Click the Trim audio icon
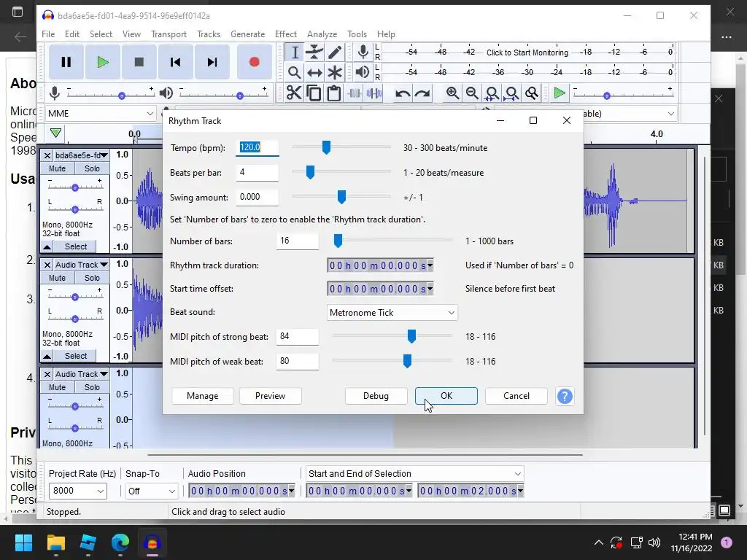 354,93
